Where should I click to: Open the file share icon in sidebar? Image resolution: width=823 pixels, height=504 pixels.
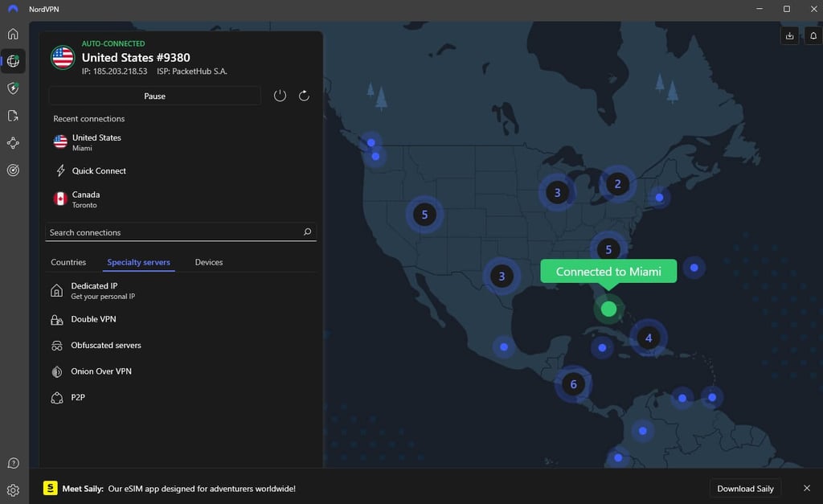point(13,116)
